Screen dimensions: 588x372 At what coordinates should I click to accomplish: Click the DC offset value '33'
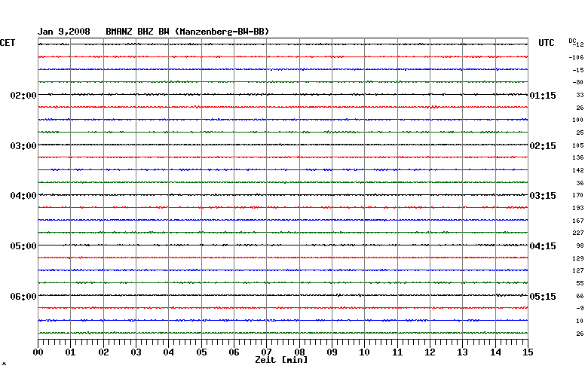pyautogui.click(x=580, y=95)
